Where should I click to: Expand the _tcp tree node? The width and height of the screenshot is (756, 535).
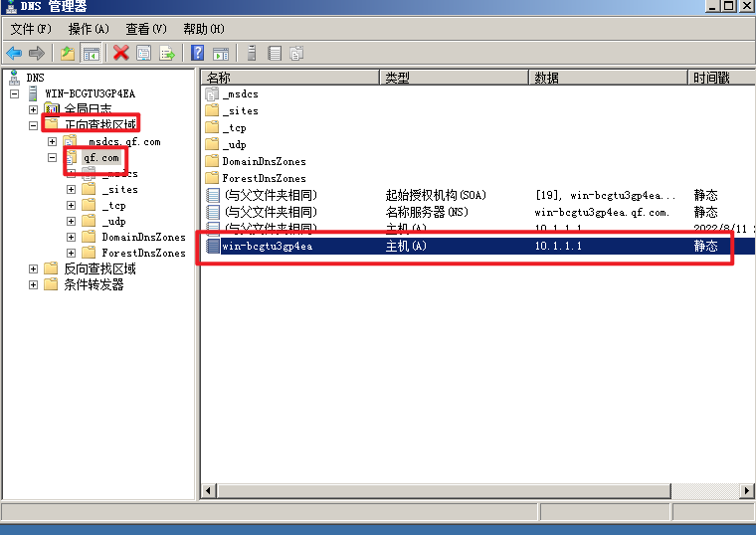71,205
